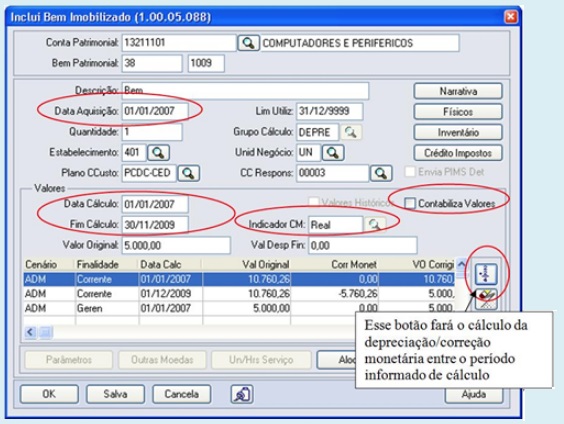Open CC Respons lookup magnifier
Viewport: 564px width, 424px height.
(381, 173)
